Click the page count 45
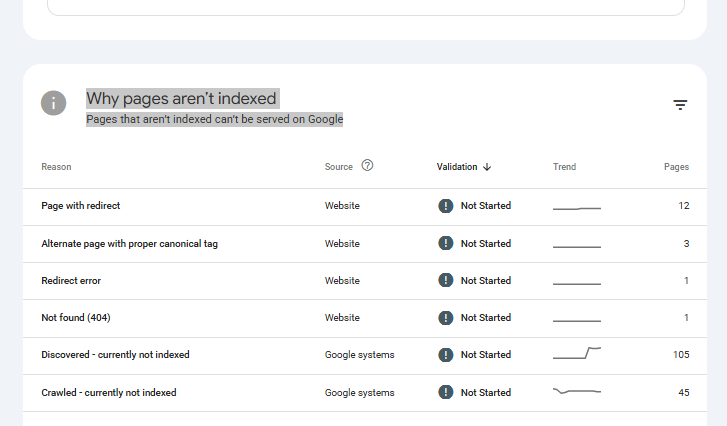727x426 pixels. [684, 393]
